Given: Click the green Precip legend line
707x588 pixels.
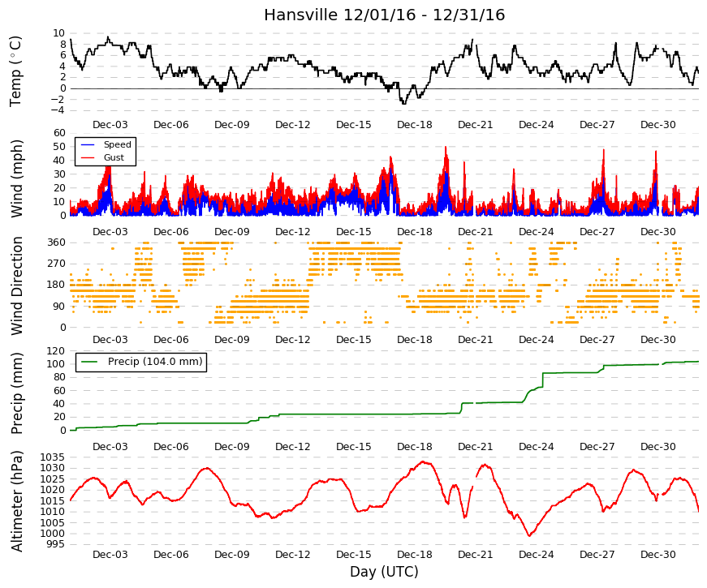Looking at the screenshot, I should coord(89,362).
